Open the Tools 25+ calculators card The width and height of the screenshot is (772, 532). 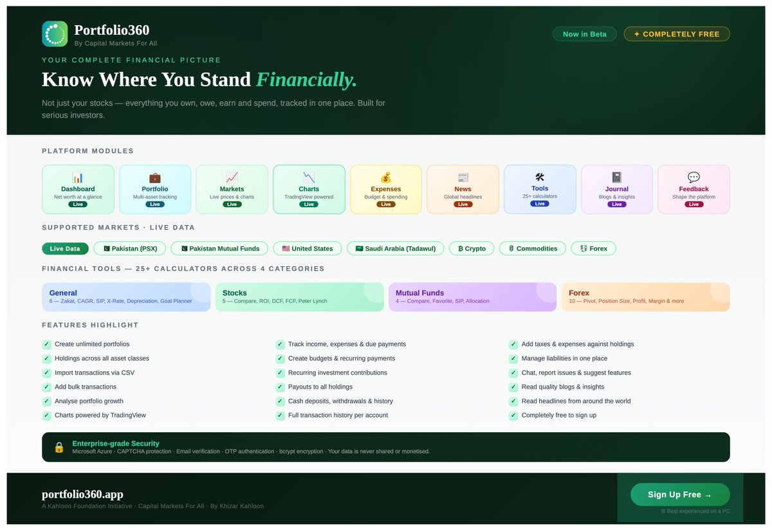coord(540,189)
